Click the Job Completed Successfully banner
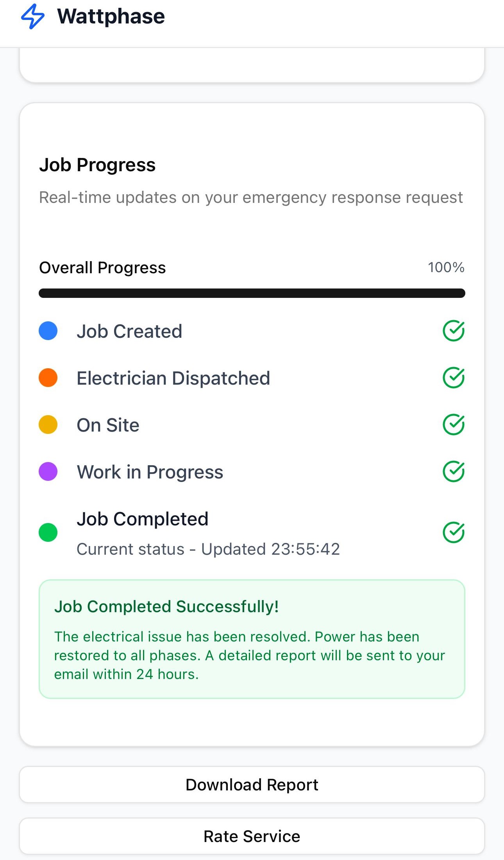The height and width of the screenshot is (860, 504). point(252,639)
